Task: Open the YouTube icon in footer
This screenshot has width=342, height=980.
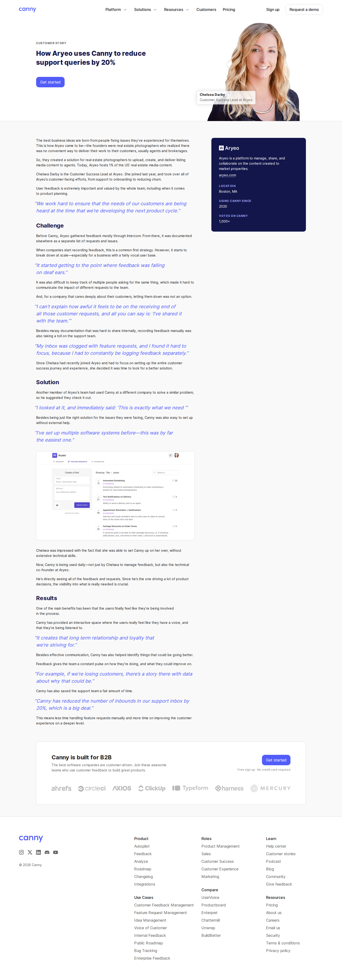Action: 56,852
